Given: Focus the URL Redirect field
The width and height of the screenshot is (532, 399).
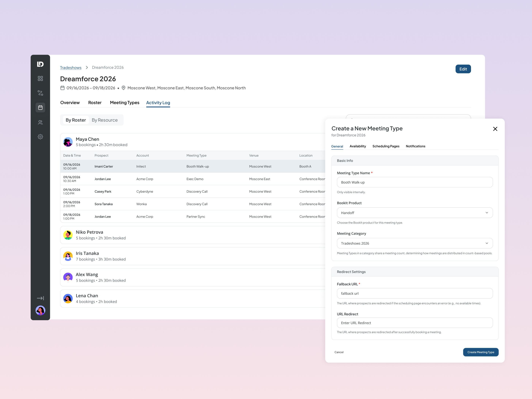Looking at the screenshot, I should pyautogui.click(x=415, y=323).
